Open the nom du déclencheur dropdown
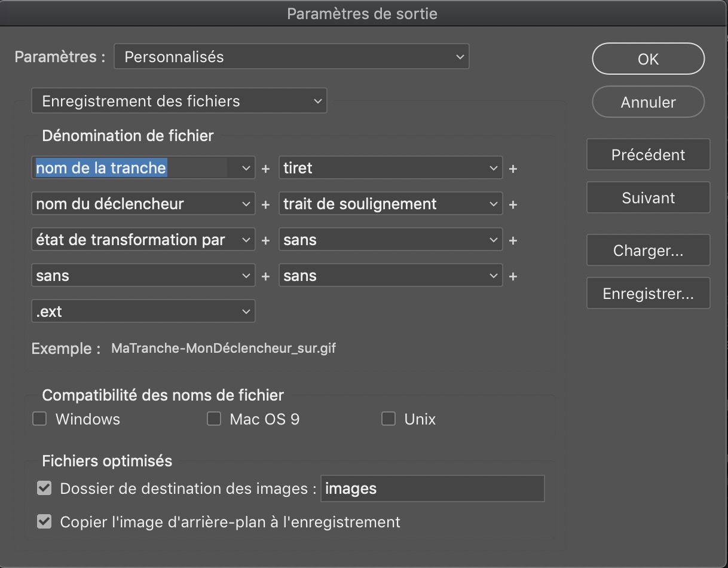The width and height of the screenshot is (728, 568). [142, 203]
